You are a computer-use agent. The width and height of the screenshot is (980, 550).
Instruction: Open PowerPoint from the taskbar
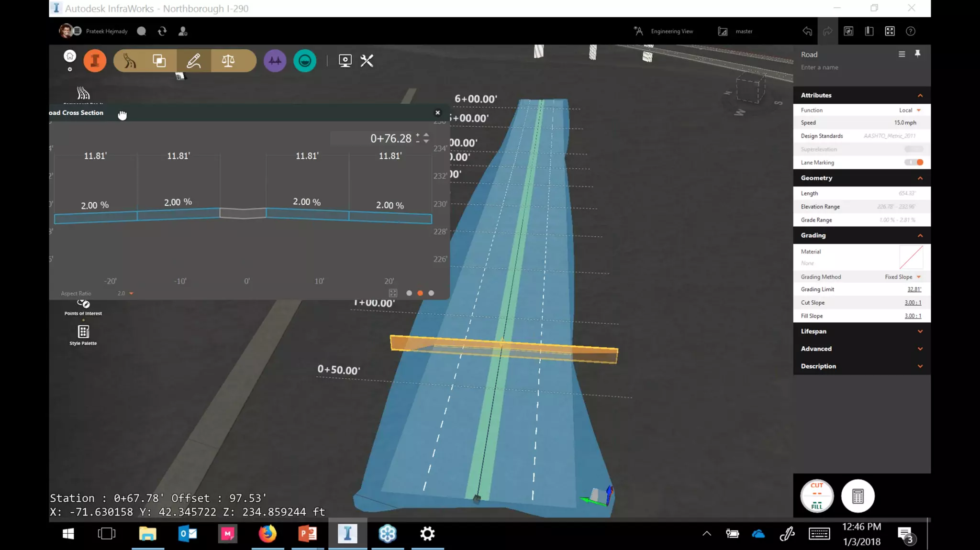307,534
